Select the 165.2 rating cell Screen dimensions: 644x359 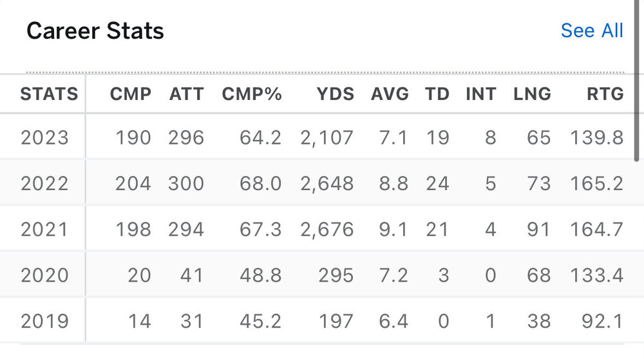coord(596,184)
